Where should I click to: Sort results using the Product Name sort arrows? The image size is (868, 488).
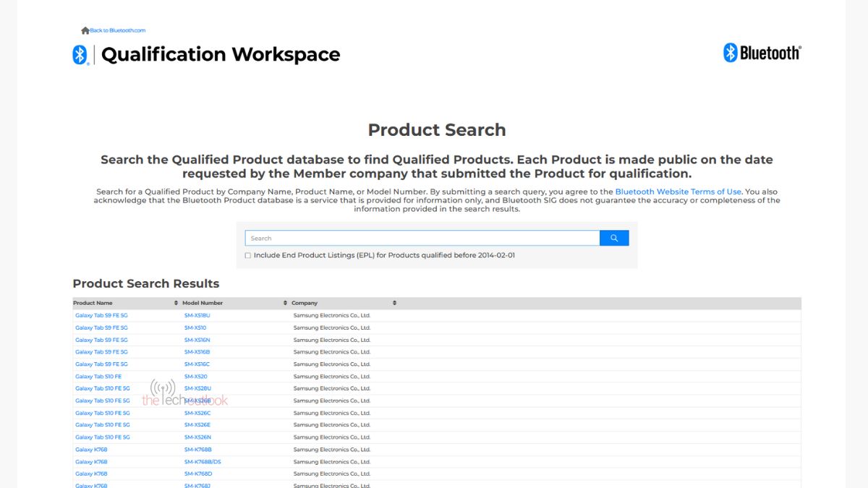[x=176, y=303]
